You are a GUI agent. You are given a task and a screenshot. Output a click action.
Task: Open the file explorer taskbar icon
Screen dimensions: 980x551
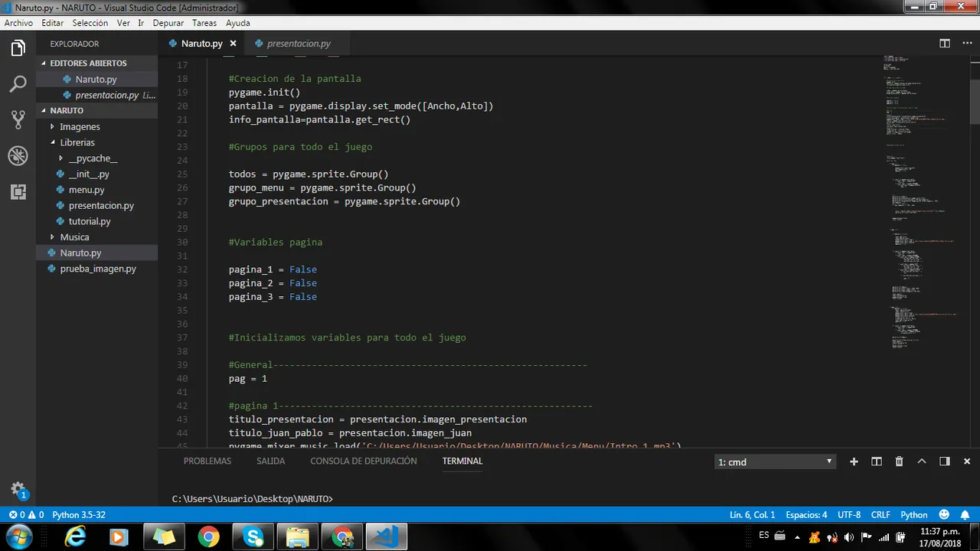coord(298,537)
